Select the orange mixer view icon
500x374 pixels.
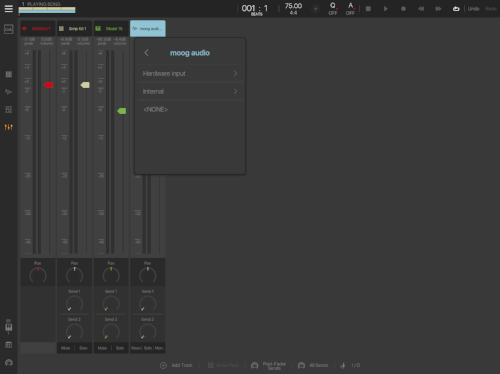pyautogui.click(x=9, y=127)
